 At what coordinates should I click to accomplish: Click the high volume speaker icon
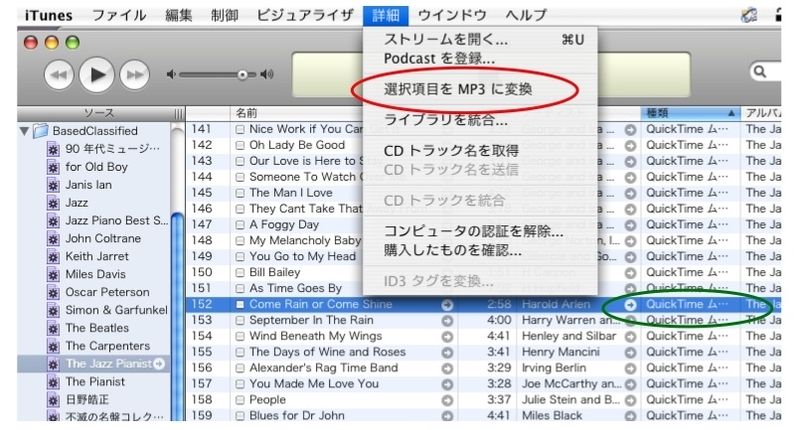[x=267, y=74]
